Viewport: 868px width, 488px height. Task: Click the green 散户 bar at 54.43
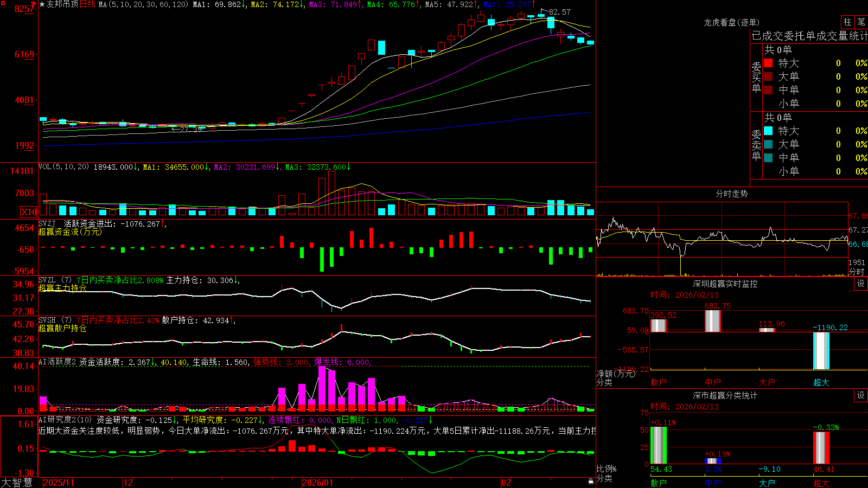[x=658, y=446]
